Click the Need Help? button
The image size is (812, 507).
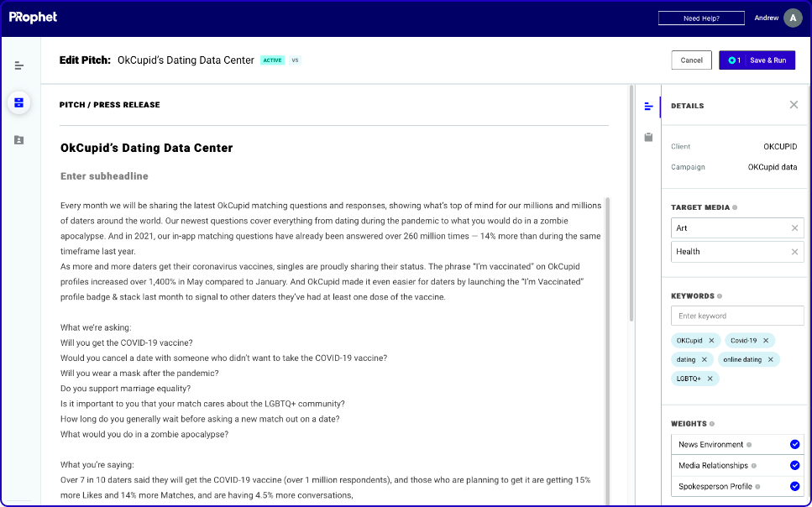coord(701,18)
